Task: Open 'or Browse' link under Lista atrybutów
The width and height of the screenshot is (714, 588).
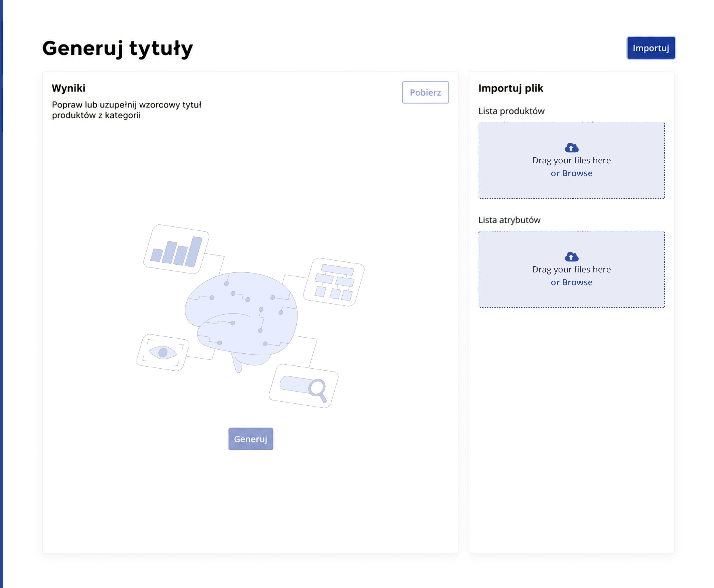Action: click(571, 282)
